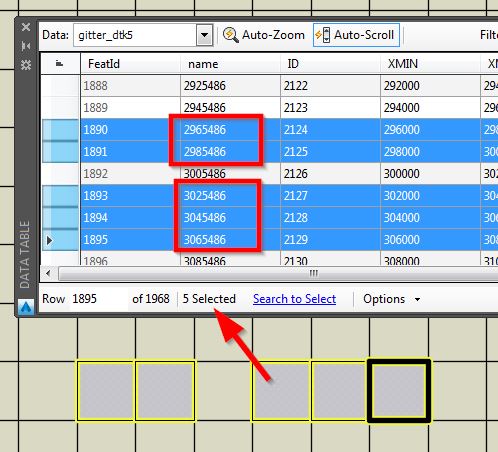498x452 pixels.
Task: Sort by the ID column header
Action: (330, 64)
